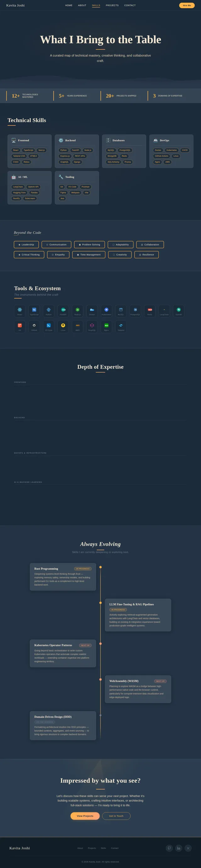
Task: Select the Time Management chip
Action: tap(89, 255)
